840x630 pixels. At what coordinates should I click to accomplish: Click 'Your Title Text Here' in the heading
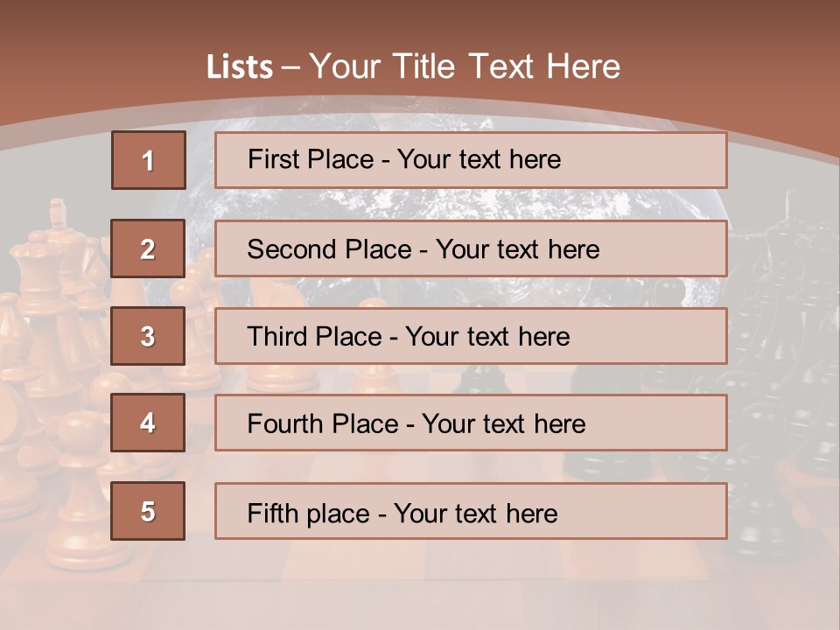(465, 67)
